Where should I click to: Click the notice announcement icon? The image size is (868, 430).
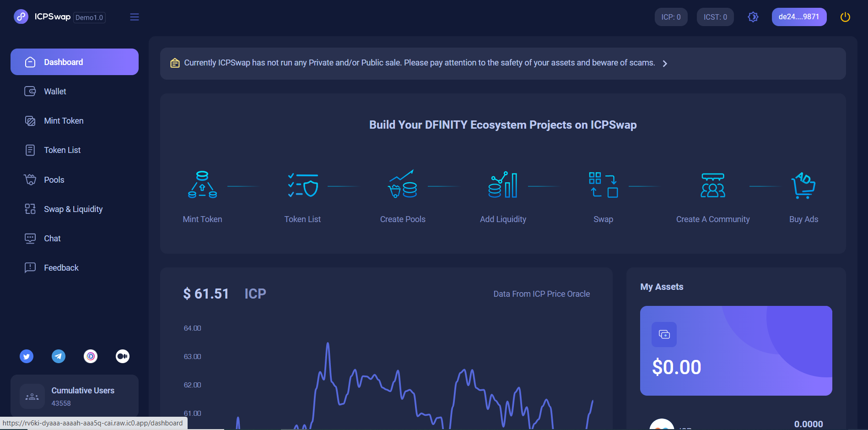[175, 63]
